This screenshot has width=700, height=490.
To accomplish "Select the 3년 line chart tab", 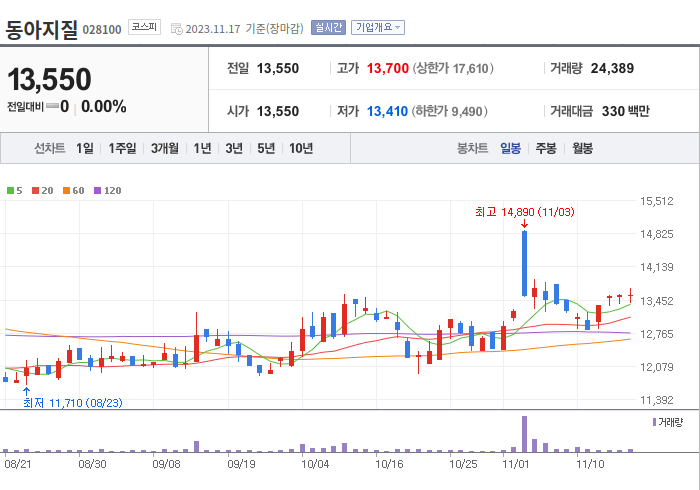I will (234, 148).
